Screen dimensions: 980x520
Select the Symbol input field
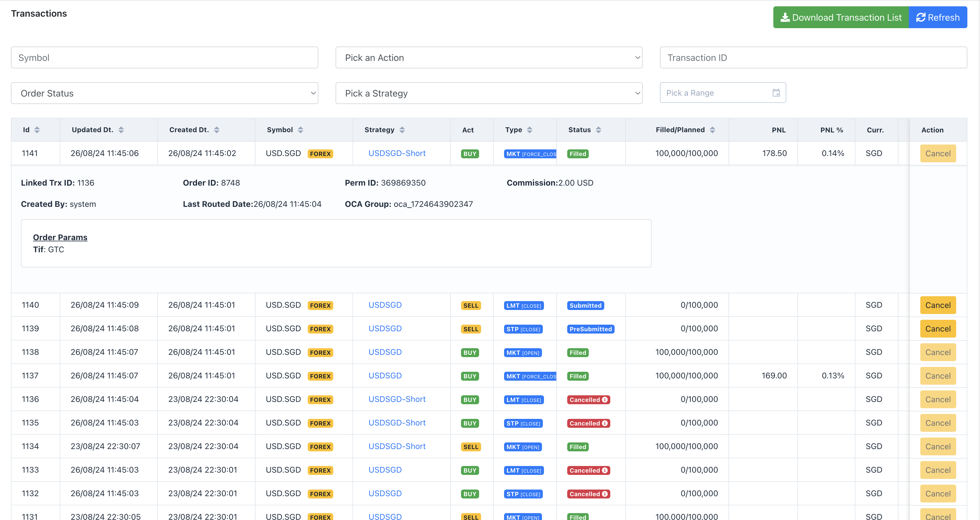coord(165,58)
